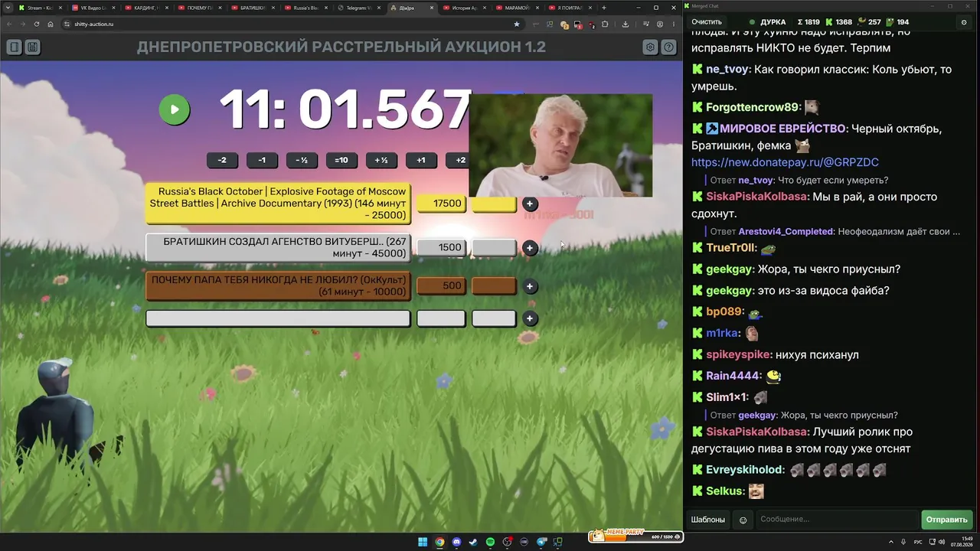Add one minute with the +1 button
This screenshot has height=551, width=980.
click(421, 160)
